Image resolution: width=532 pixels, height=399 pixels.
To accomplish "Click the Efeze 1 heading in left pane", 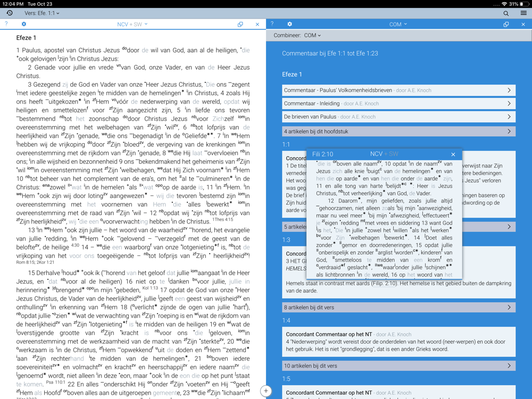I will coord(26,38).
